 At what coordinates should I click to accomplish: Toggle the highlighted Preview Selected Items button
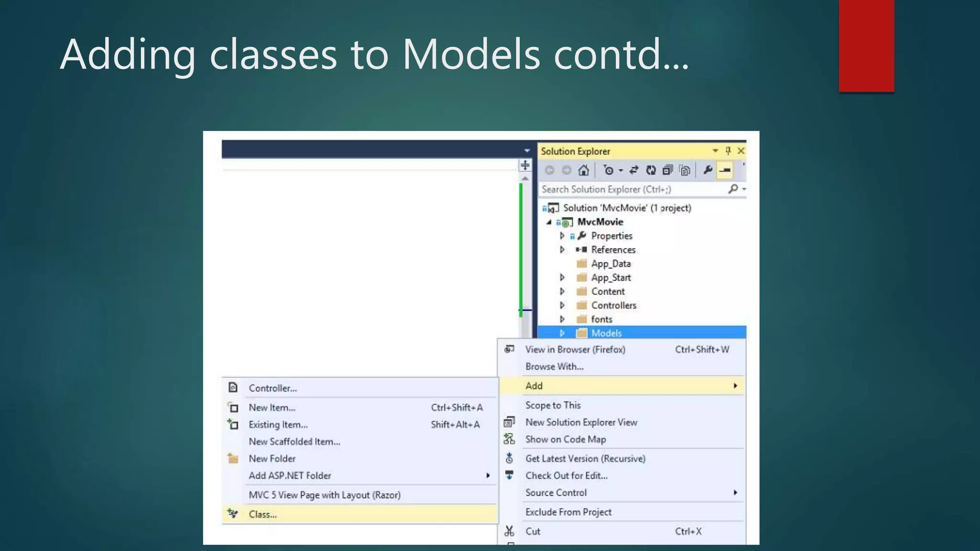coord(725,170)
